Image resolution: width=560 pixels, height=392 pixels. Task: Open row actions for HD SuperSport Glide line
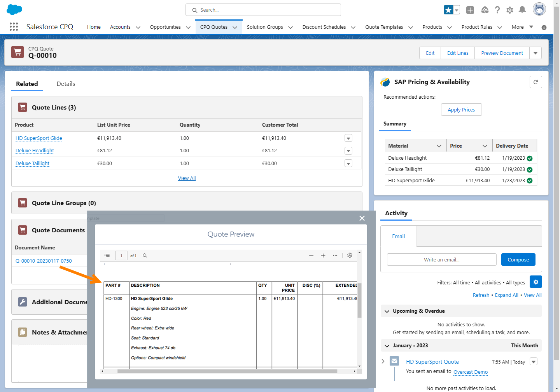click(x=348, y=138)
